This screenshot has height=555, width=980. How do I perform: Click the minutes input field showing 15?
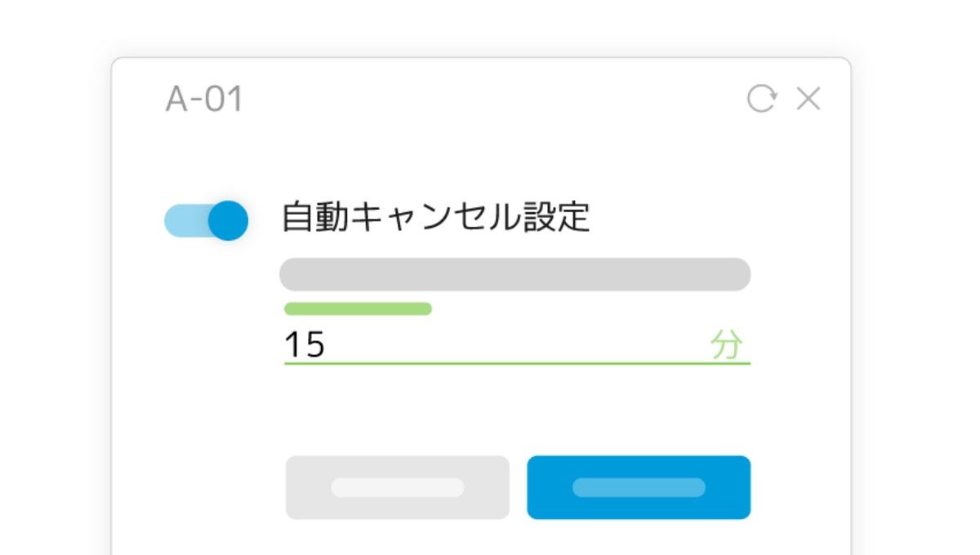point(517,345)
